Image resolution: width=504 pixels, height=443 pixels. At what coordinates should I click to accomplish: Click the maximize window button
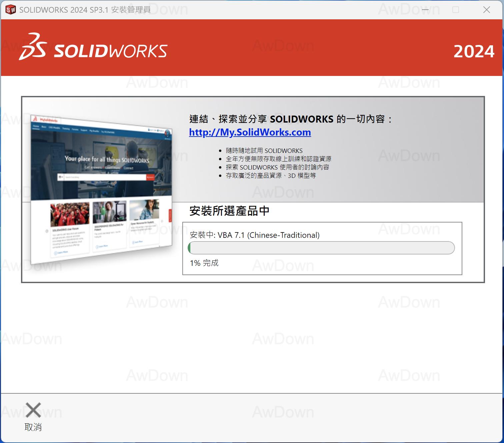coord(456,10)
